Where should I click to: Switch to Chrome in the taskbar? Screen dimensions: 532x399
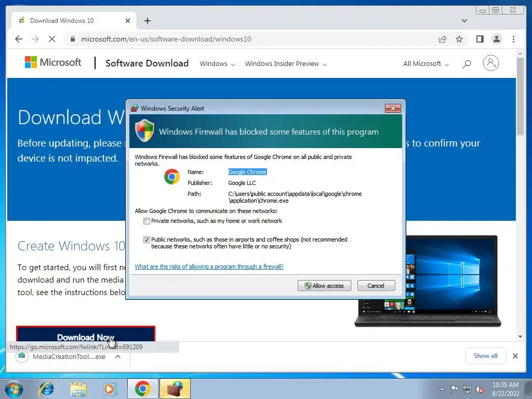point(142,389)
